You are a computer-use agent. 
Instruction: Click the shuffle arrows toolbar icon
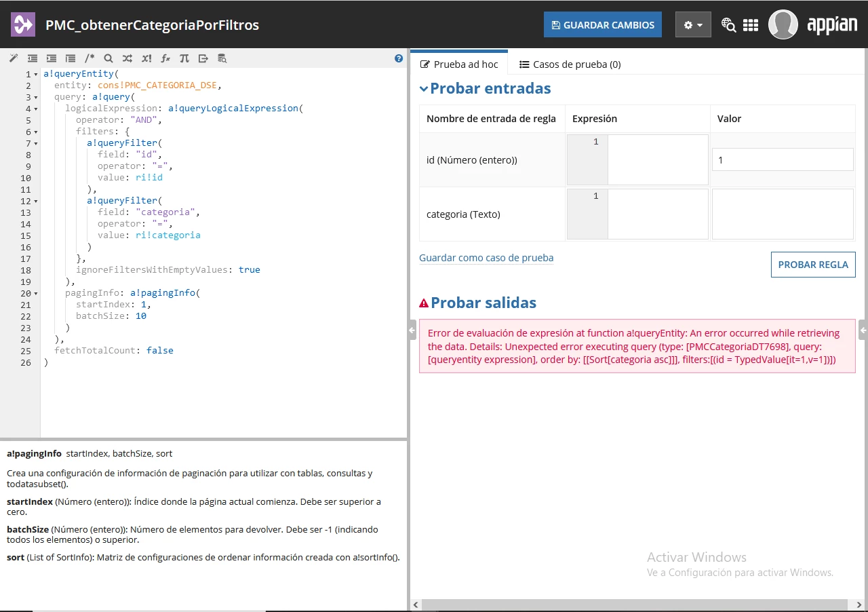tap(127, 58)
